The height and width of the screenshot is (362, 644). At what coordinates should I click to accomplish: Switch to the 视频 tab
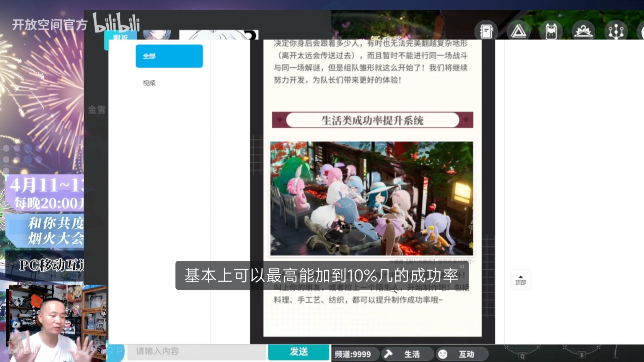[149, 83]
